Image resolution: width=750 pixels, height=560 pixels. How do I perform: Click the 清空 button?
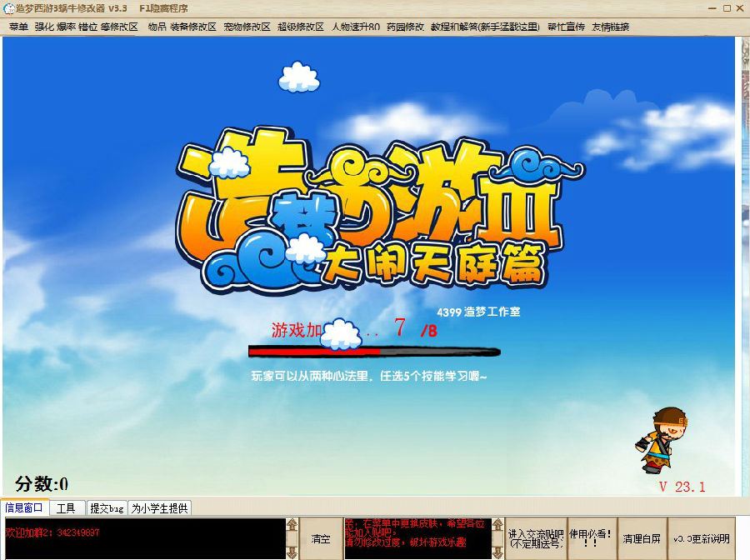(321, 538)
